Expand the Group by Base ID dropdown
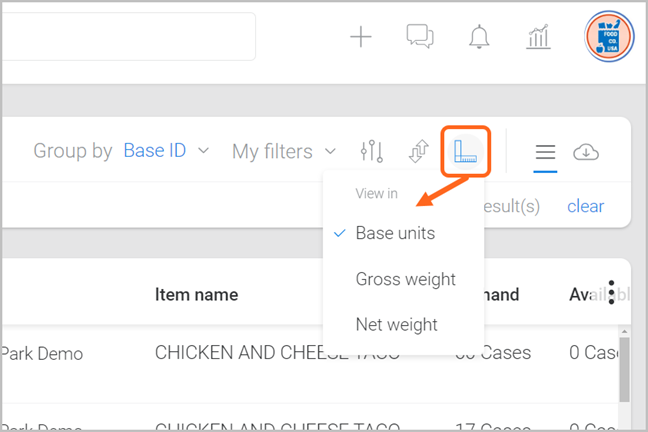The width and height of the screenshot is (648, 432). (166, 151)
